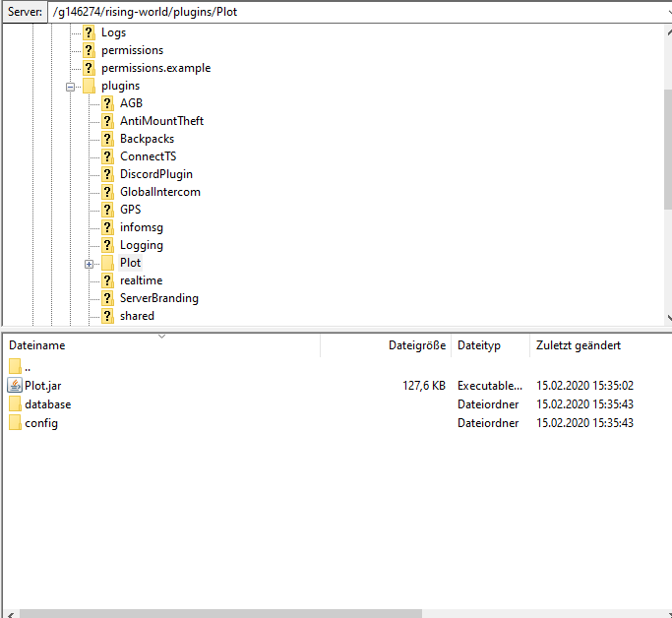Click the Backpacks question mark folder icon
The width and height of the screenshot is (672, 618).
point(107,139)
